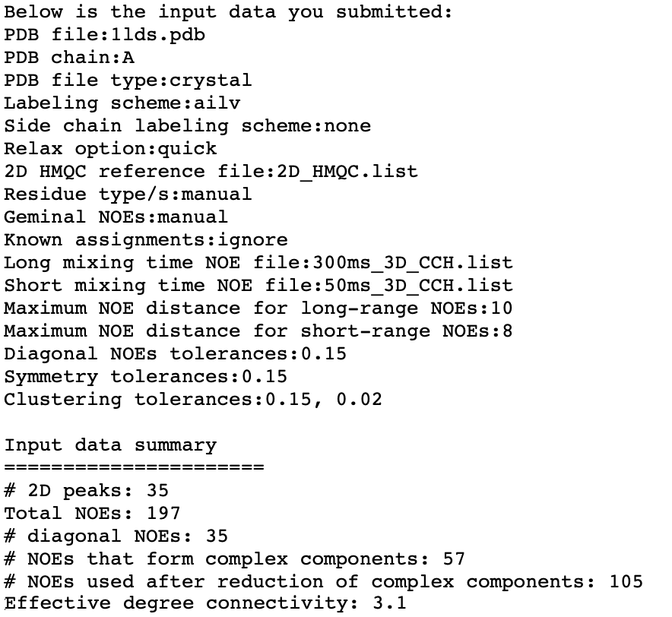672x617 pixels.
Task: Click the 'Clustering tolerances:0.15, 0.02' line
Action: (x=193, y=400)
